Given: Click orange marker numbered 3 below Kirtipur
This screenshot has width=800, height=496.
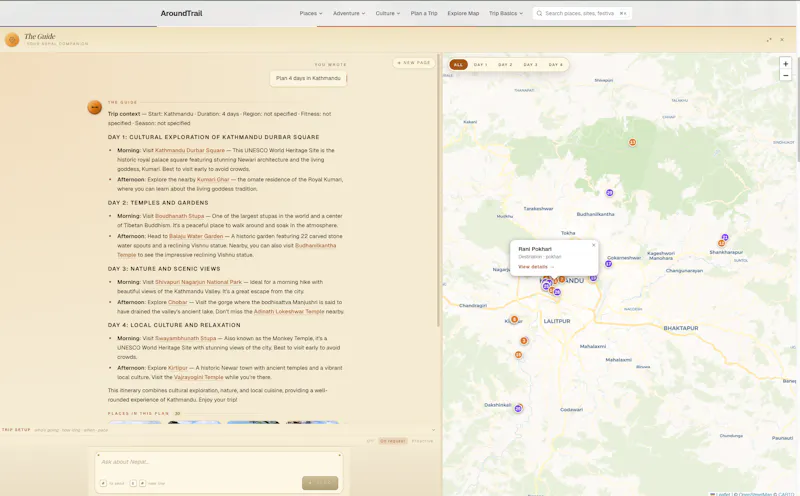Looking at the screenshot, I should click(x=523, y=341).
